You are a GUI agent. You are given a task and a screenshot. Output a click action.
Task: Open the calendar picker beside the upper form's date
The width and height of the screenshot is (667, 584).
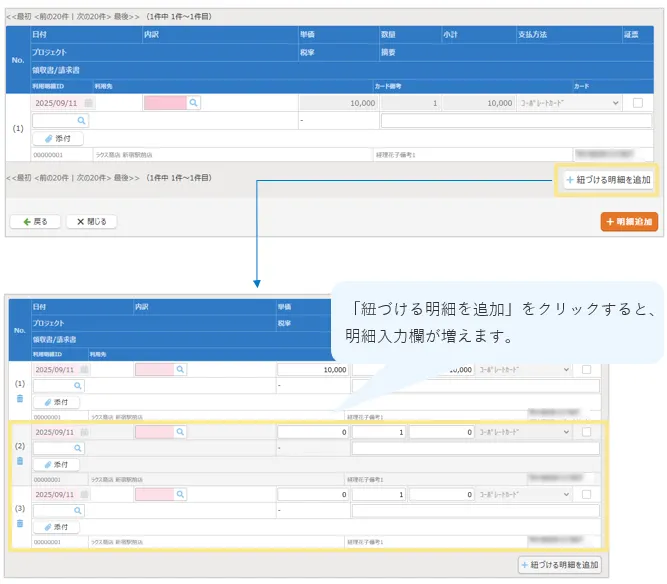click(88, 103)
